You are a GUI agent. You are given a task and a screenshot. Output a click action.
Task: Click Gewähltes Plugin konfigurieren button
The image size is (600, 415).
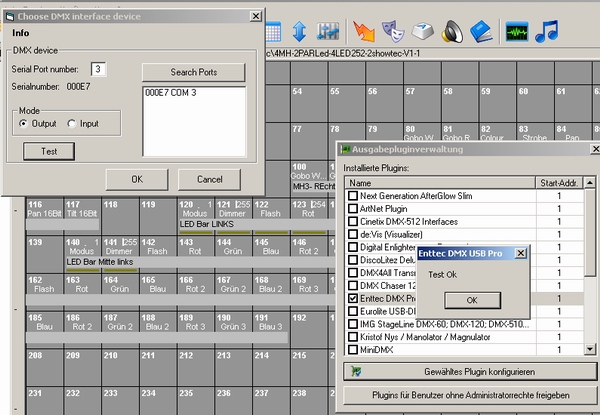(470, 371)
